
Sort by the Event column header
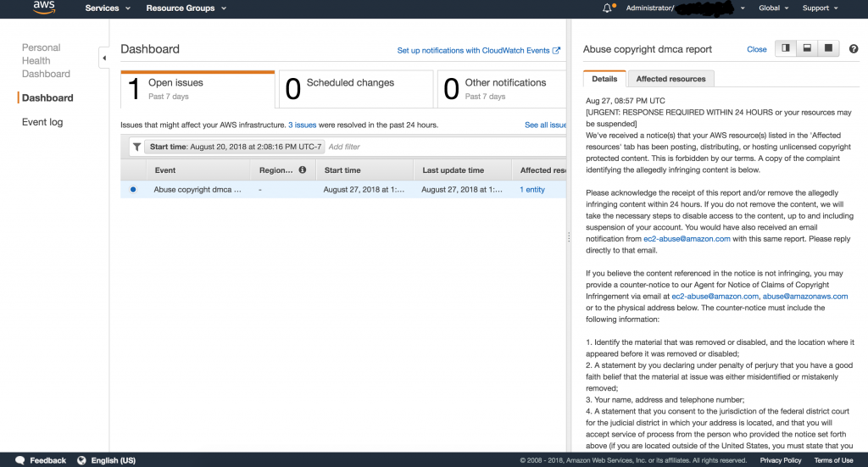198,170
